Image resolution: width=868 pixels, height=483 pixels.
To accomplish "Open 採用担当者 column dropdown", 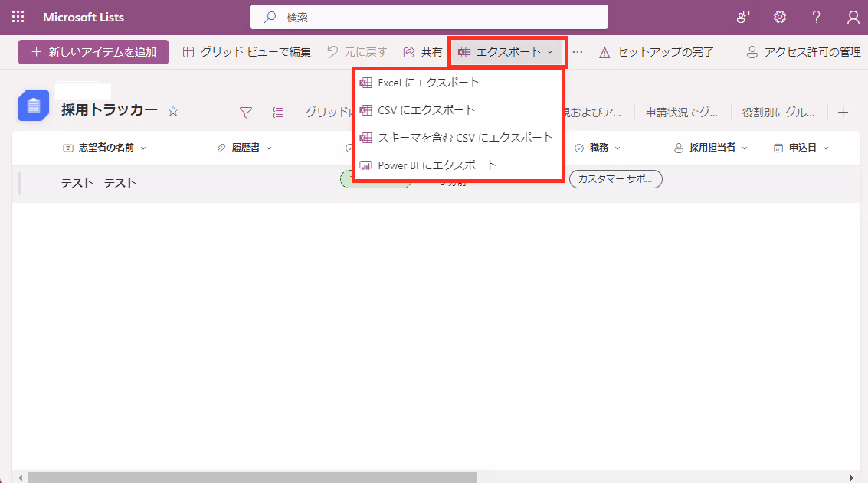I will (745, 148).
